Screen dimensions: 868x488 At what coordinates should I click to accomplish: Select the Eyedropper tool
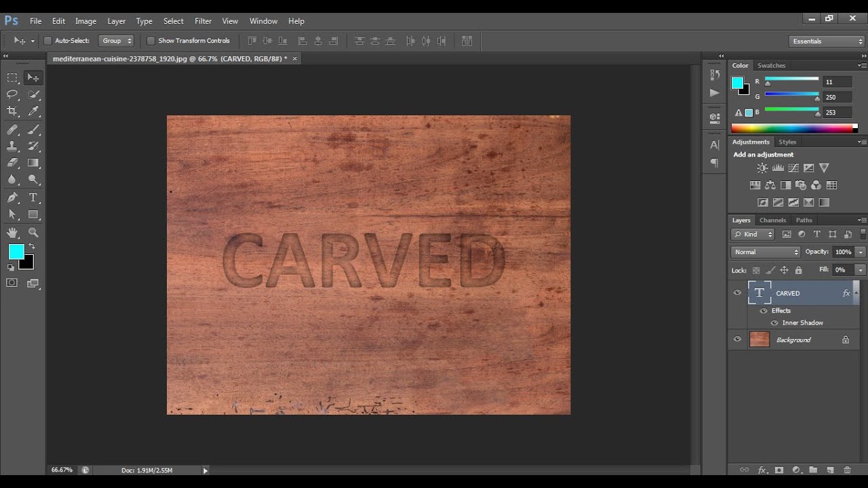33,111
